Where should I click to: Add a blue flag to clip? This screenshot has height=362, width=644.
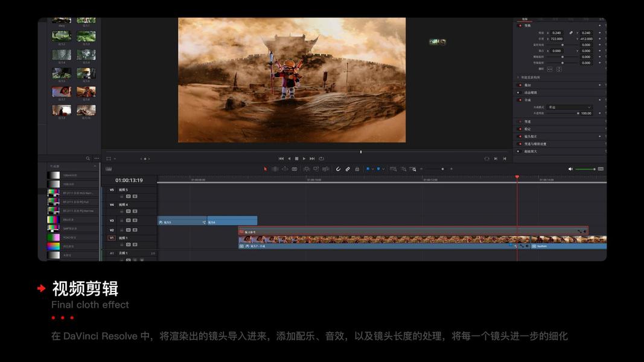tap(368, 169)
